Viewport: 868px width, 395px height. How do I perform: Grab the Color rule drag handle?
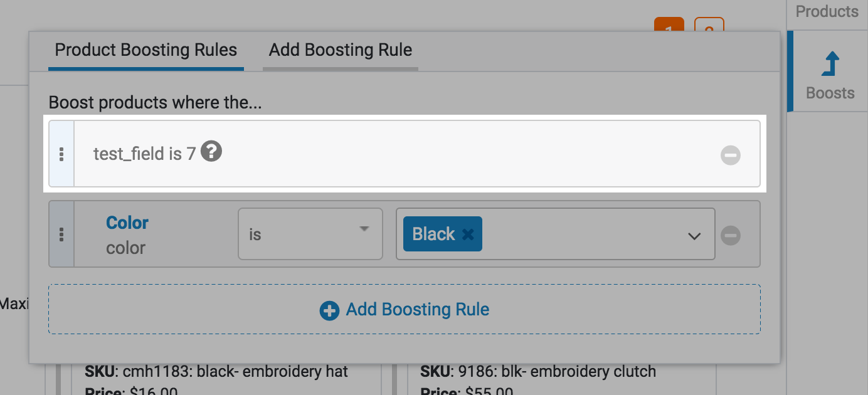point(61,234)
